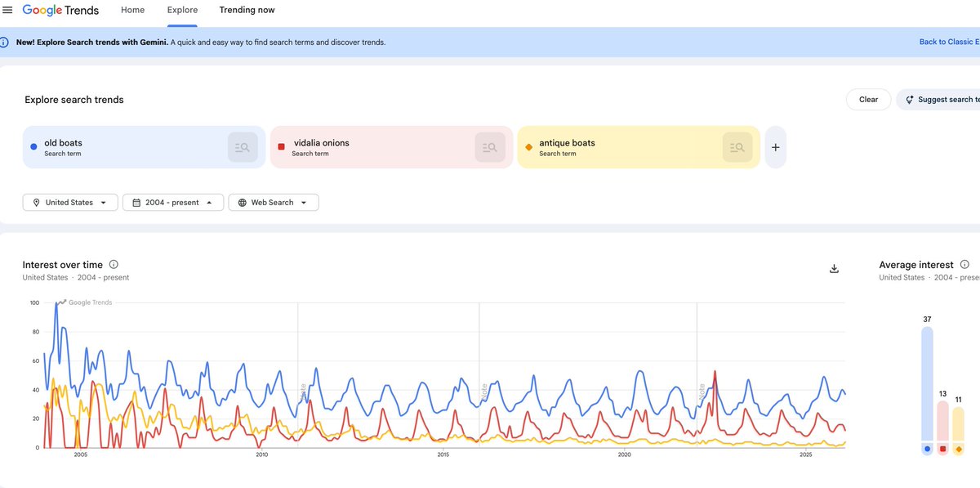Click the blue legend dot under average bar
This screenshot has width=980, height=488.
click(927, 449)
